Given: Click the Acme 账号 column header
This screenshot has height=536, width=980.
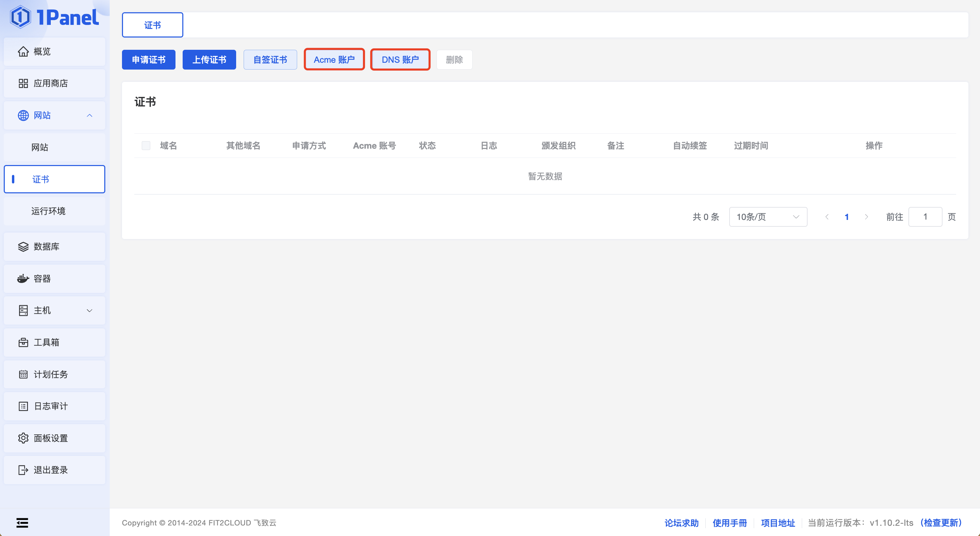Looking at the screenshot, I should click(x=374, y=146).
